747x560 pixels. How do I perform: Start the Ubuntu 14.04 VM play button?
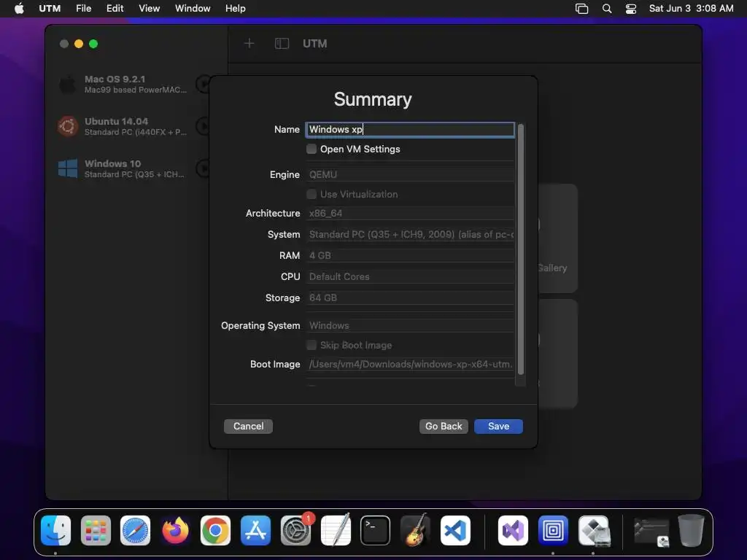tap(204, 126)
